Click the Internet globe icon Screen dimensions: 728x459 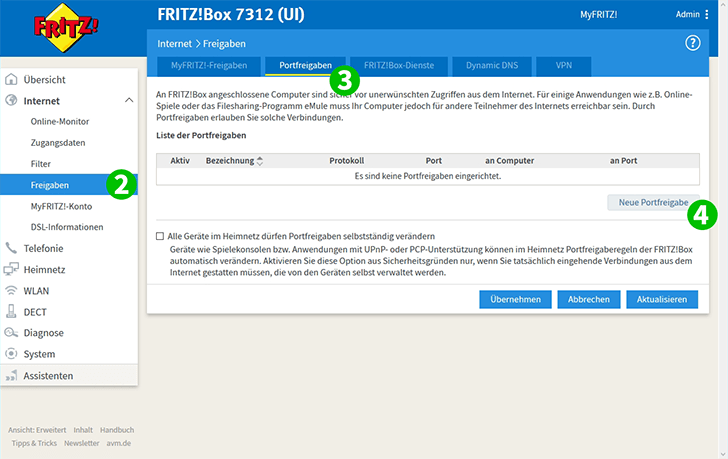(11, 100)
